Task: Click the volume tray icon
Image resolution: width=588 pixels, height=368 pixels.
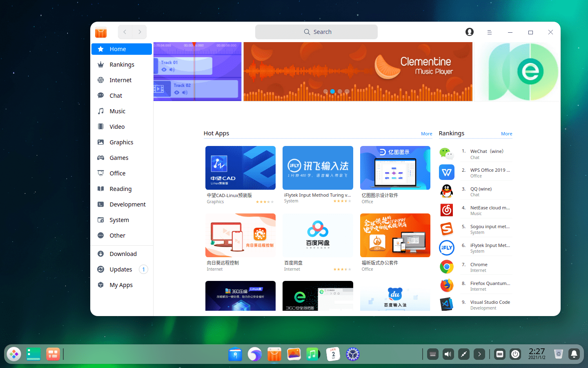Action: [x=448, y=354]
